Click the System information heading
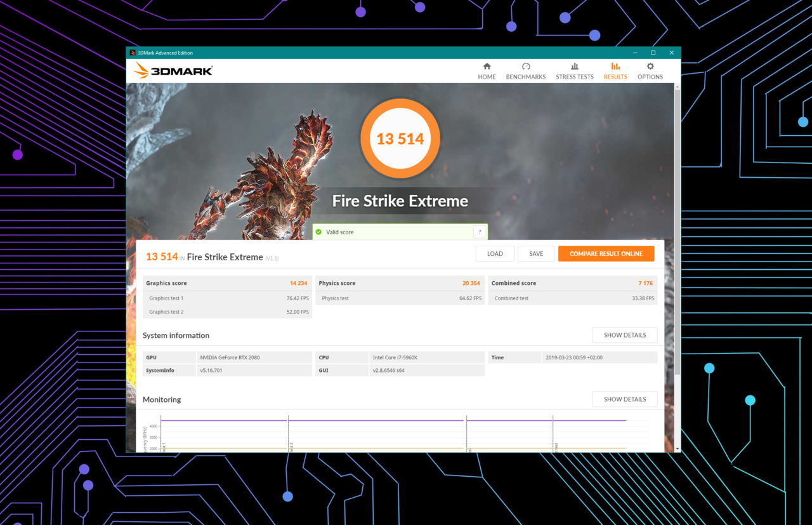This screenshot has width=812, height=525. [176, 335]
